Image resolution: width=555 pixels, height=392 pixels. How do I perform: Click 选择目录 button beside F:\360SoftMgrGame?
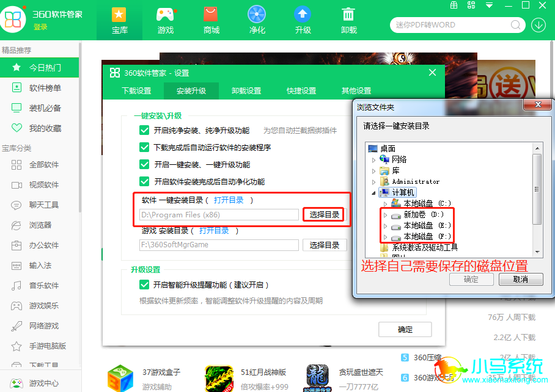324,245
